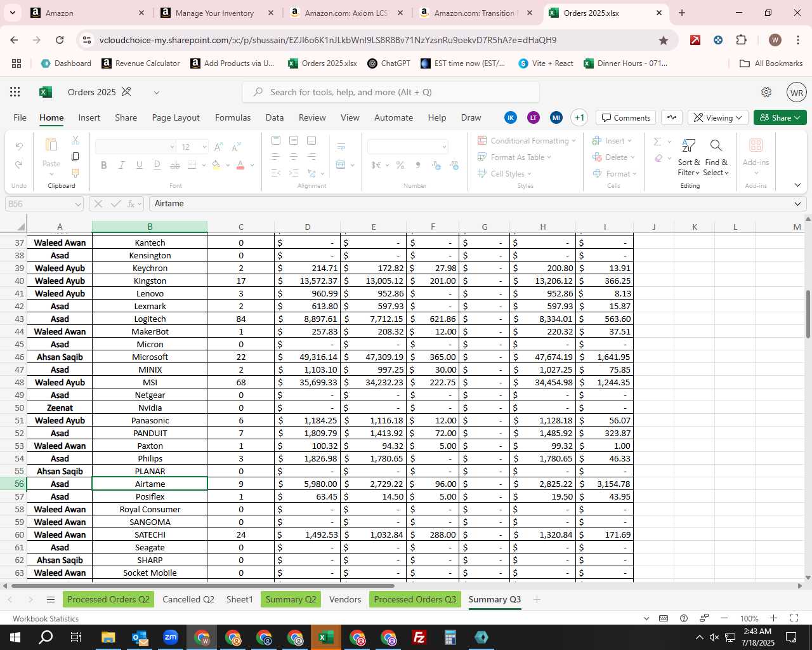This screenshot has height=650, width=812.
Task: Open the File menu
Action: 20,117
